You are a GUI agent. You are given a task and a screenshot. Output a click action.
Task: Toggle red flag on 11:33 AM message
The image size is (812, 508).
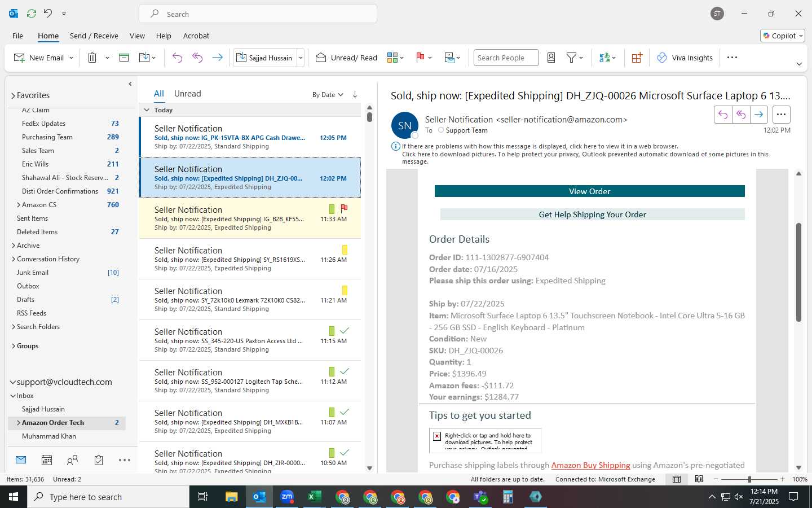(x=344, y=208)
